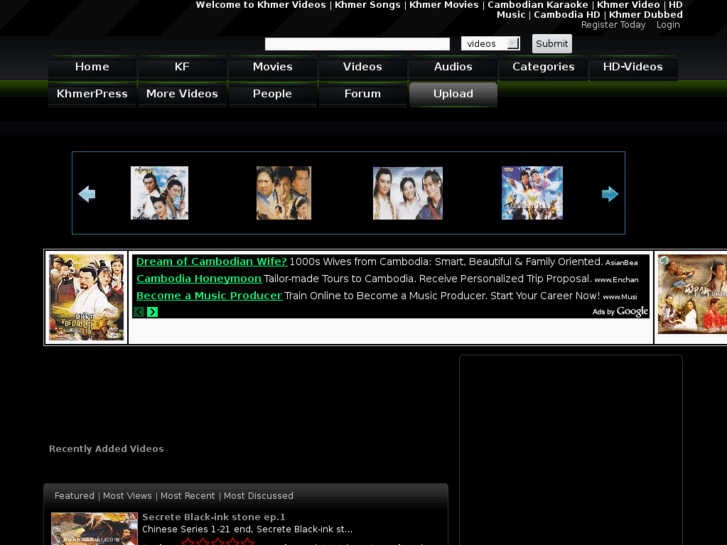
Task: Open Secrete Black-ink stone ep.1 title
Action: click(x=214, y=517)
